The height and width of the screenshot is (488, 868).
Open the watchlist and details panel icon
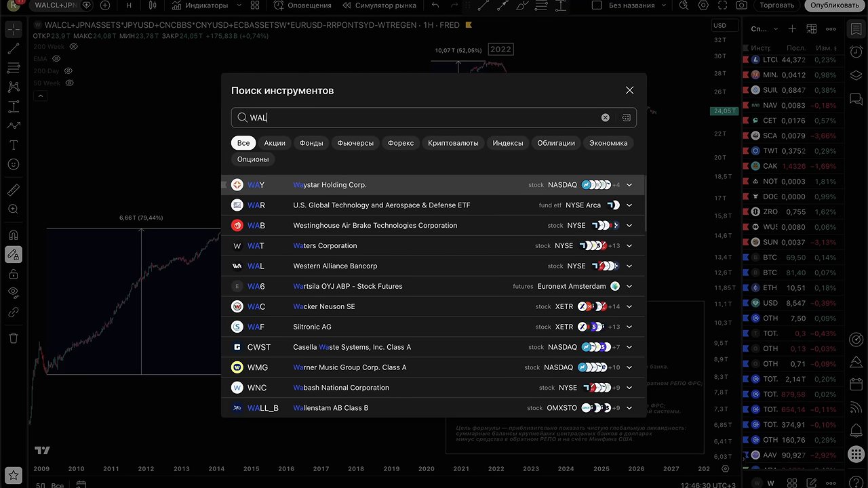pyautogui.click(x=855, y=29)
